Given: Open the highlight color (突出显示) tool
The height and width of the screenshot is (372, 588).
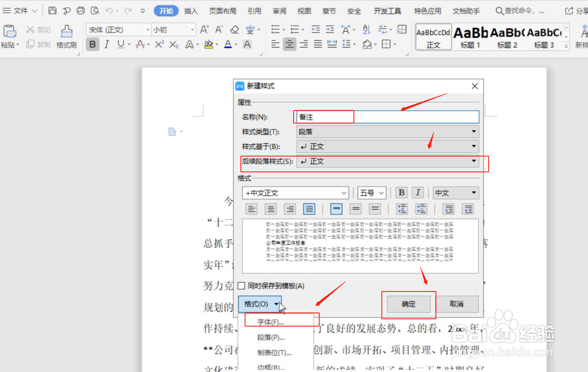Looking at the screenshot, I should [209, 44].
